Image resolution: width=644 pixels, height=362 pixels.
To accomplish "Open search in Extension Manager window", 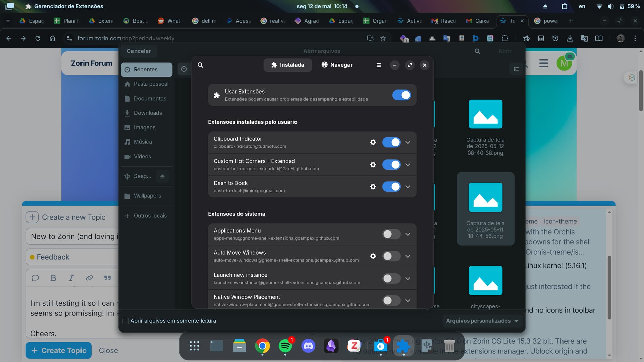I will point(200,65).
